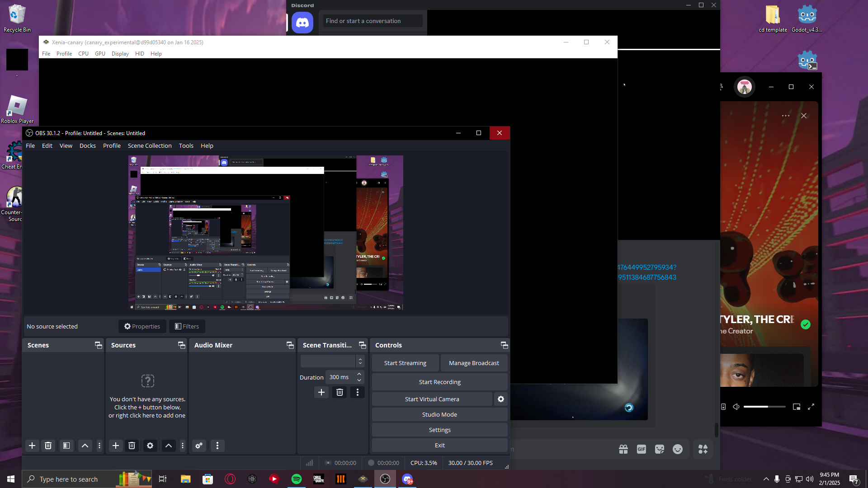868x488 pixels.
Task: Add a new source with the plus button
Action: tap(116, 446)
